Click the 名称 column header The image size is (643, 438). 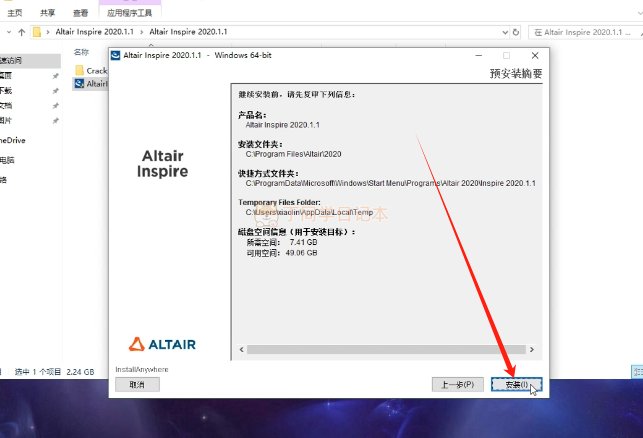pyautogui.click(x=81, y=52)
